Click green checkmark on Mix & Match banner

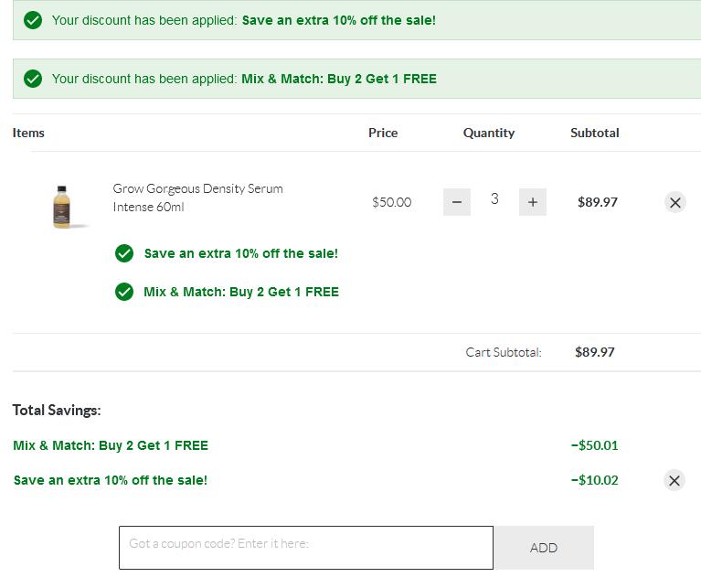click(33, 79)
